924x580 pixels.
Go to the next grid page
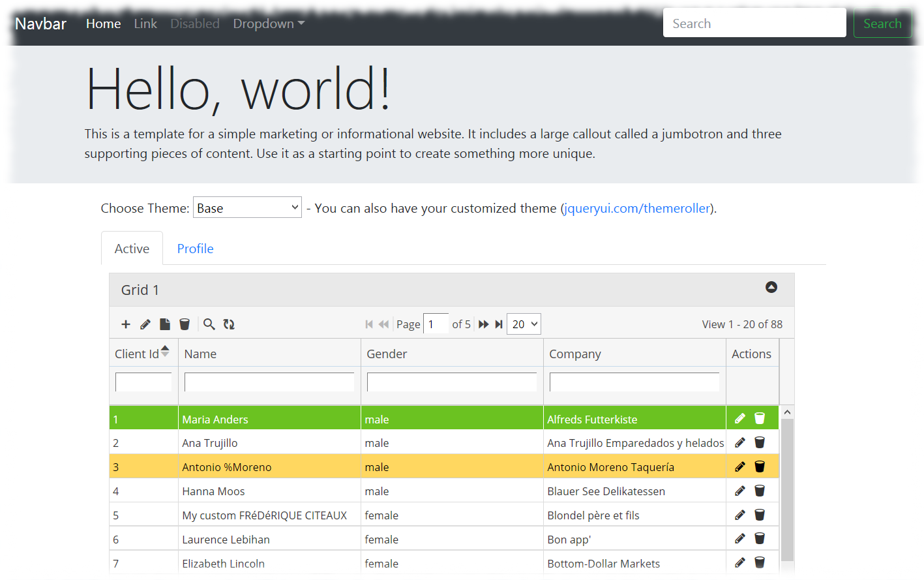pos(483,324)
